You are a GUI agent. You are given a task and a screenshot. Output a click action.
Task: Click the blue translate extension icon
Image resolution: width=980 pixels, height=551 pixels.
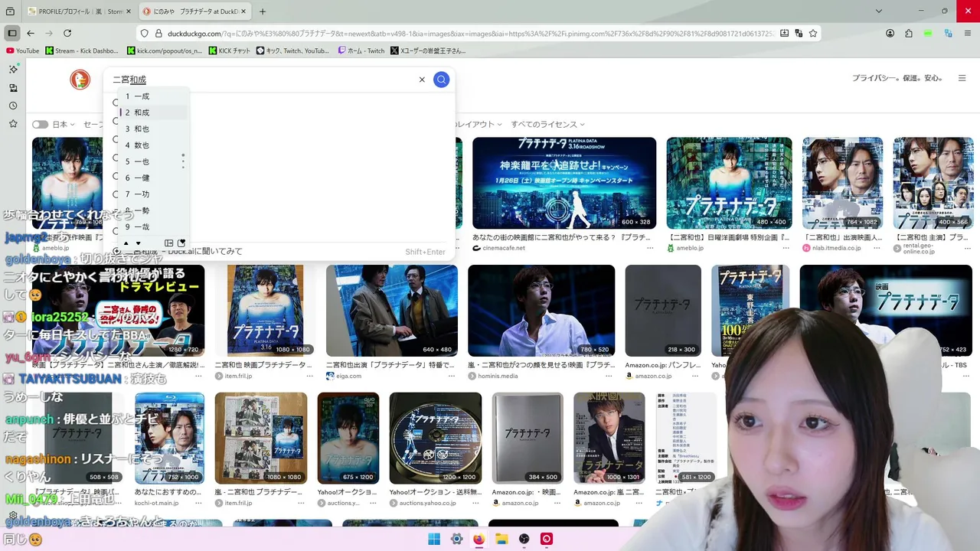[948, 33]
